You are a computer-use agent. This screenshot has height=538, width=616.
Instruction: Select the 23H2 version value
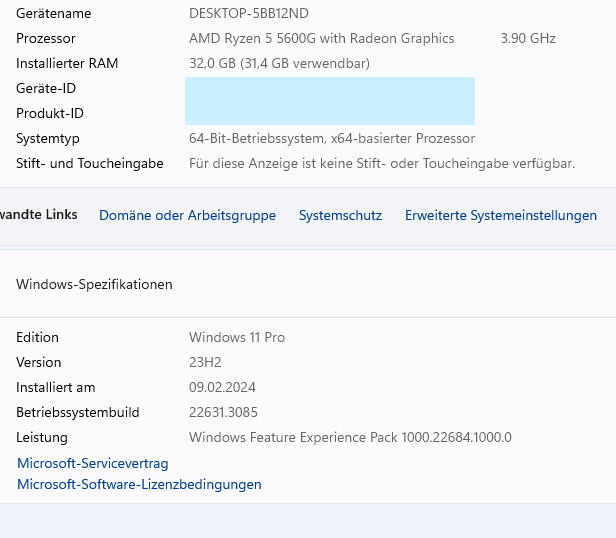pos(205,362)
